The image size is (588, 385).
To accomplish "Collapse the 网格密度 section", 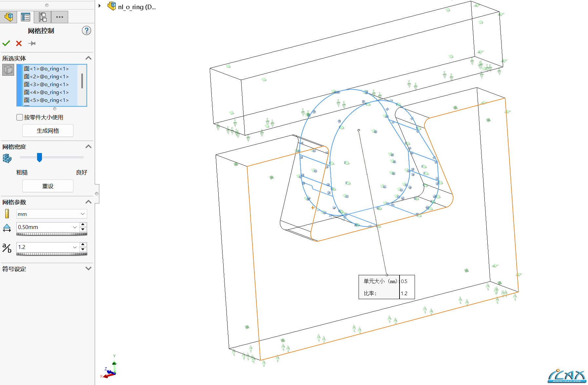I will (88, 147).
